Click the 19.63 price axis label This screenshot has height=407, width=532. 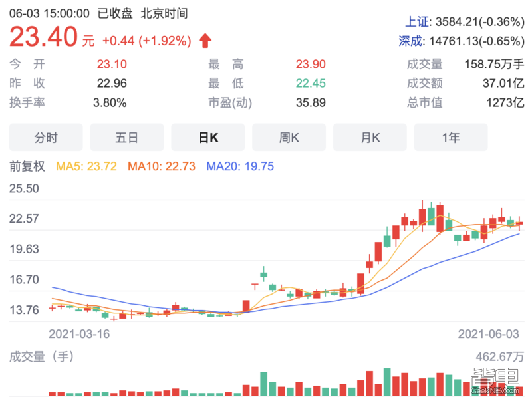(x=24, y=249)
